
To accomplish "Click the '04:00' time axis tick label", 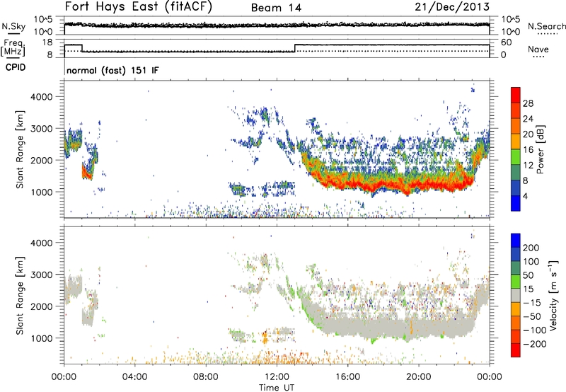I will tap(134, 377).
